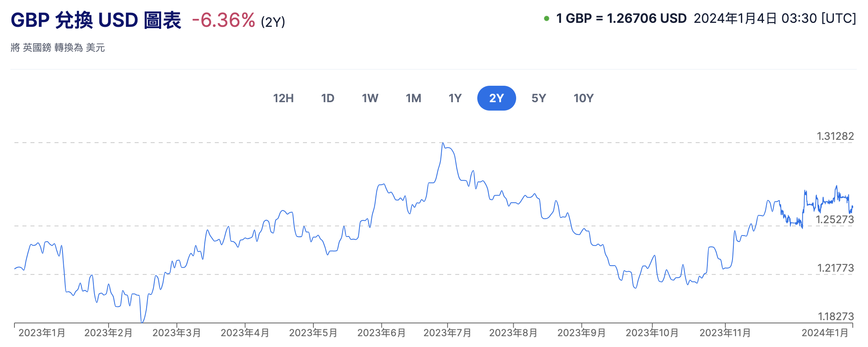The image size is (868, 347).
Task: Switch to the 1Y range
Action: [455, 98]
